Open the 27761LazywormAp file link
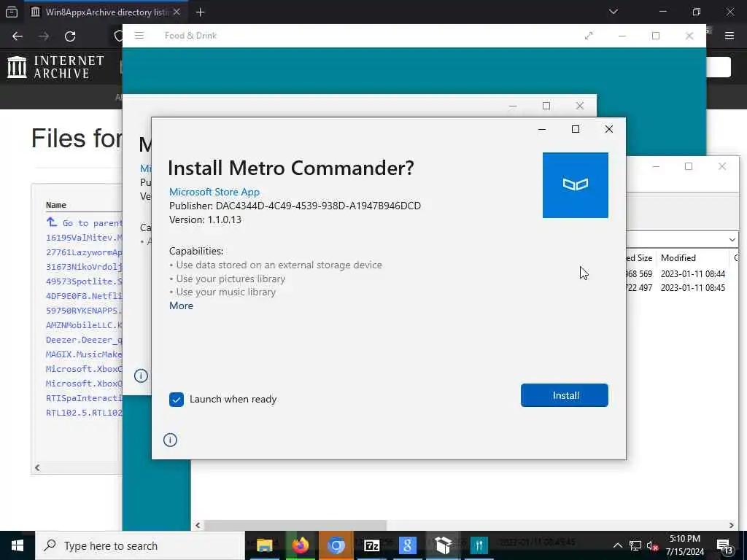Image resolution: width=747 pixels, height=560 pixels. tap(84, 252)
